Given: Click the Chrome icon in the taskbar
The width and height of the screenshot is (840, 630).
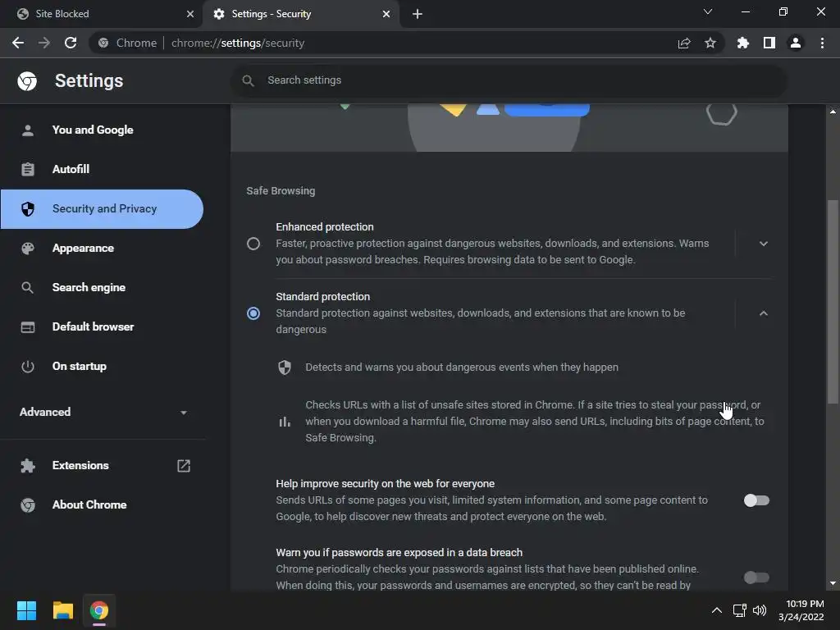Looking at the screenshot, I should click(99, 610).
